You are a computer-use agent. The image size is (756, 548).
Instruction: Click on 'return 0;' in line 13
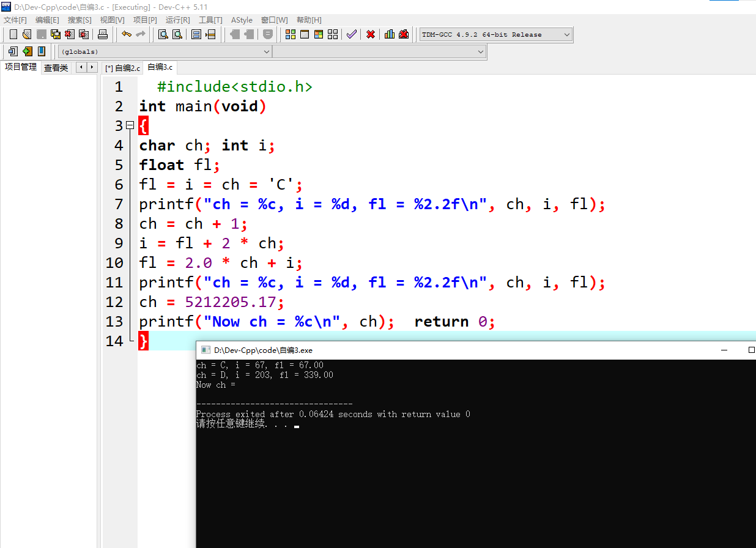pyautogui.click(x=454, y=322)
